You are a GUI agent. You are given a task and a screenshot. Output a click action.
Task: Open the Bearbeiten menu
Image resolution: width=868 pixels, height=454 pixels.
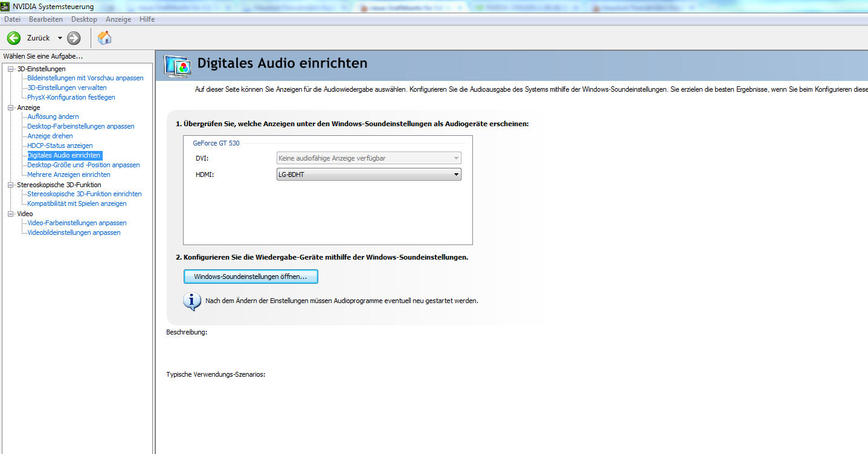pyautogui.click(x=46, y=19)
